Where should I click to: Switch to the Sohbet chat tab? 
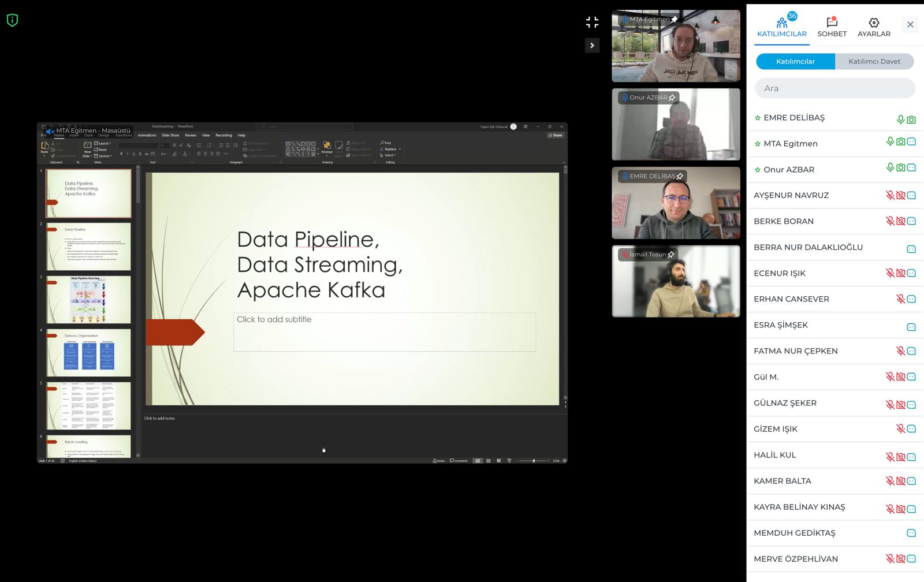[832, 27]
